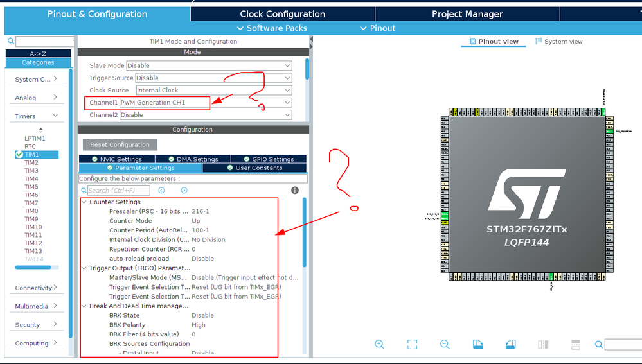Select RTC in the timers list
The height and width of the screenshot is (364, 642).
point(30,146)
